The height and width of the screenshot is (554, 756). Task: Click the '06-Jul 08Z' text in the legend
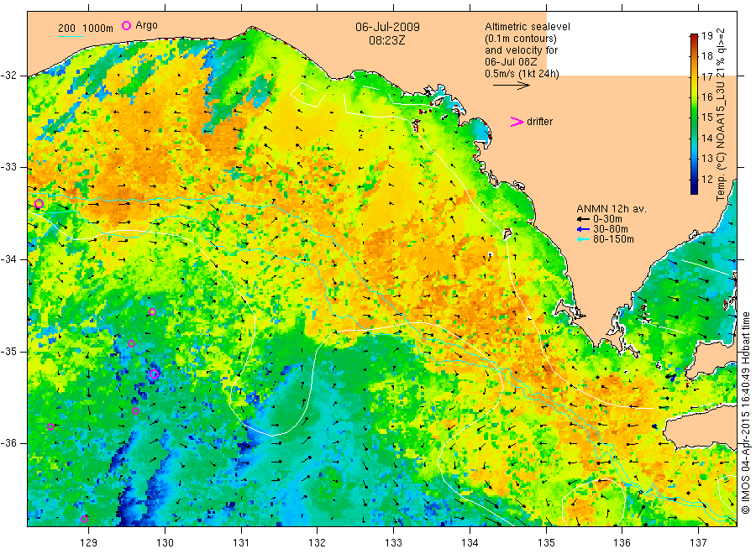[511, 62]
